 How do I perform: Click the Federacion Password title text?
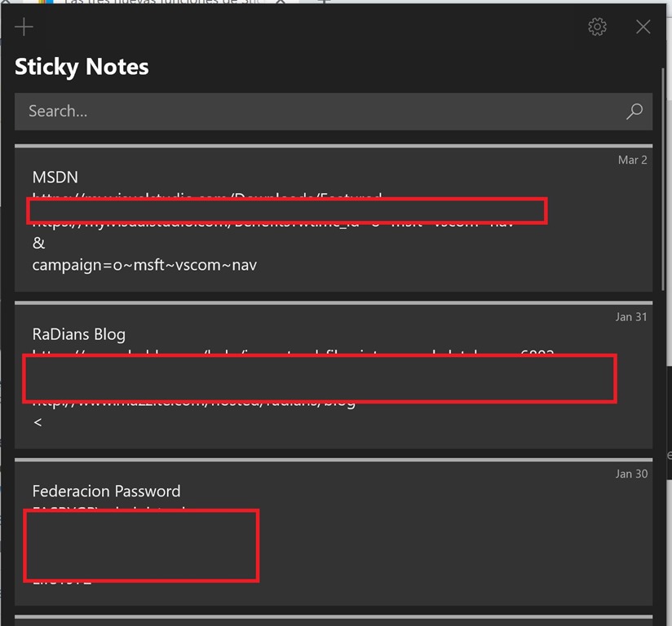106,491
